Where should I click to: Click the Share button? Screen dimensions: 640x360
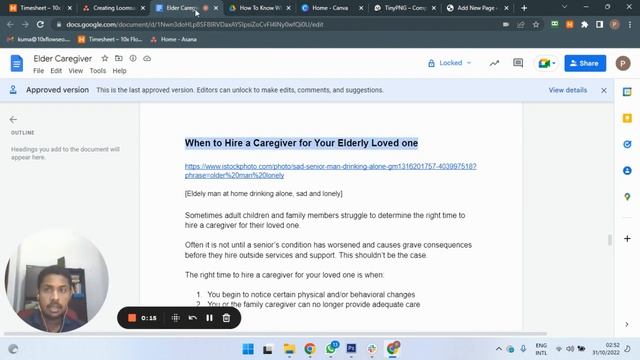[x=585, y=63]
